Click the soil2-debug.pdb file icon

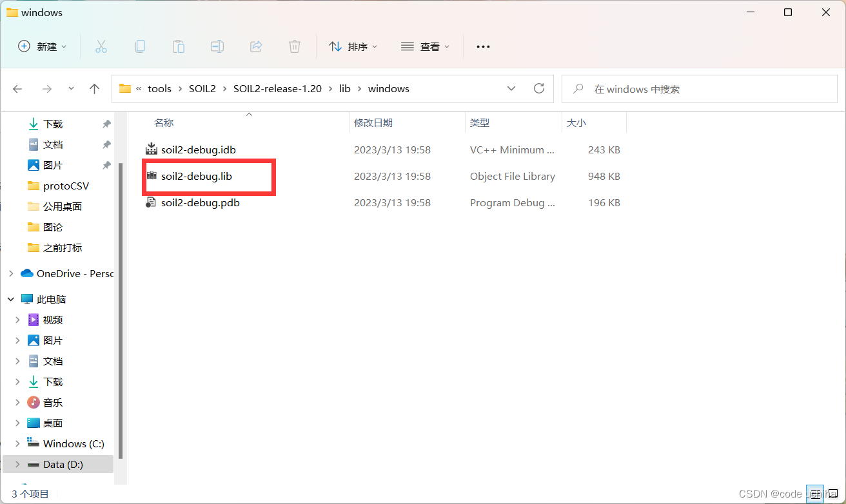tap(152, 202)
